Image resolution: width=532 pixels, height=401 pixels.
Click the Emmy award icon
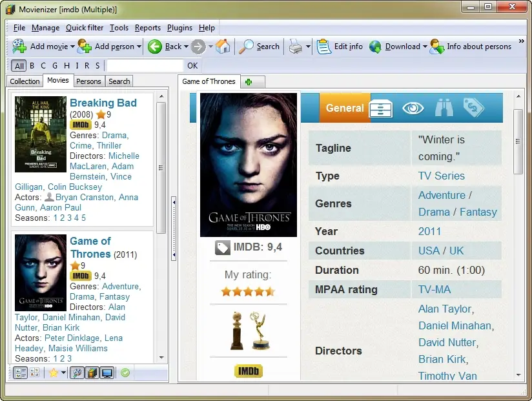pos(260,331)
